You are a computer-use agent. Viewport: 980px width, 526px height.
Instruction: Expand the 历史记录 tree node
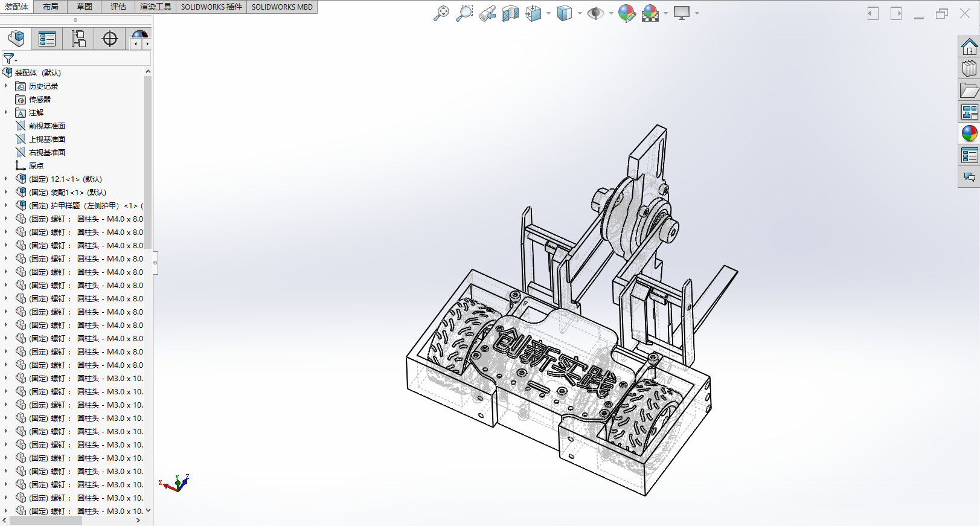pyautogui.click(x=6, y=86)
